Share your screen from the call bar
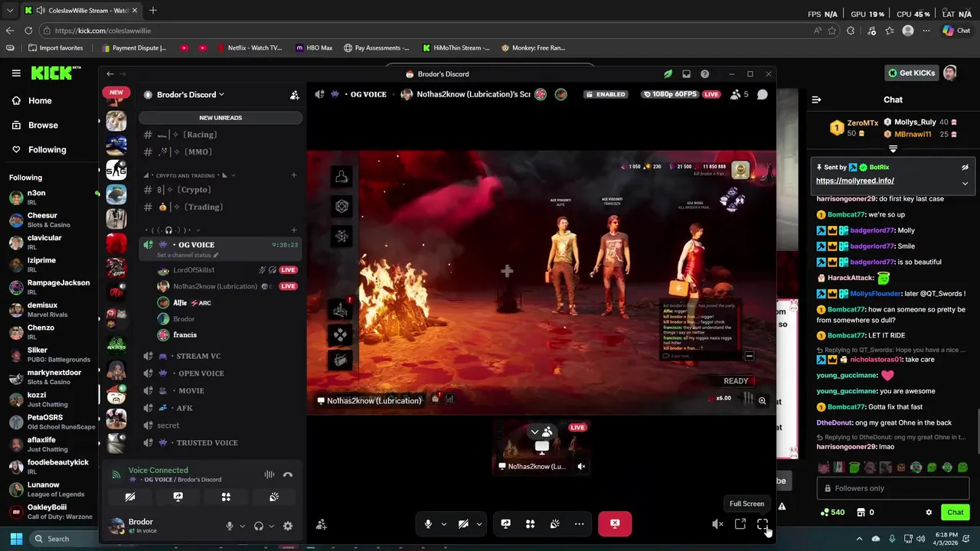Viewport: 980px width, 551px height. coord(505,524)
